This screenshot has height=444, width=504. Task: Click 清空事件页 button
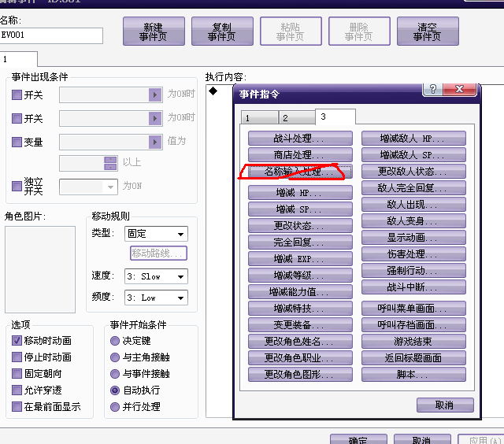[428, 31]
